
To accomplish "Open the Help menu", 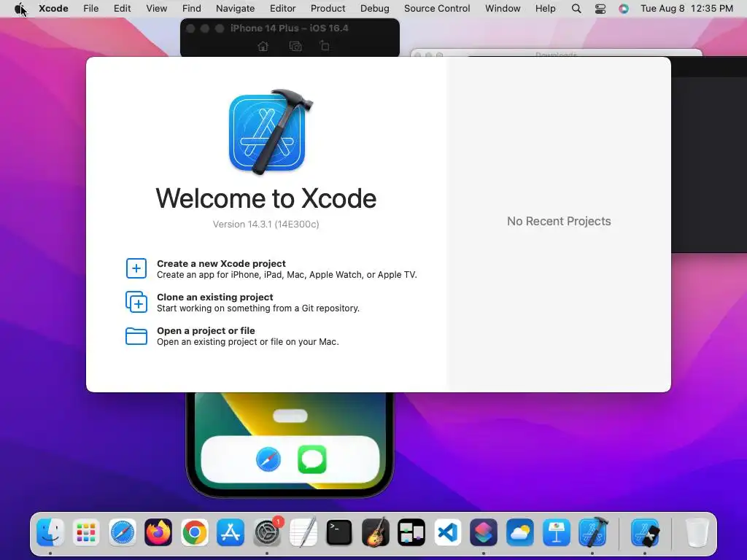I will point(545,9).
